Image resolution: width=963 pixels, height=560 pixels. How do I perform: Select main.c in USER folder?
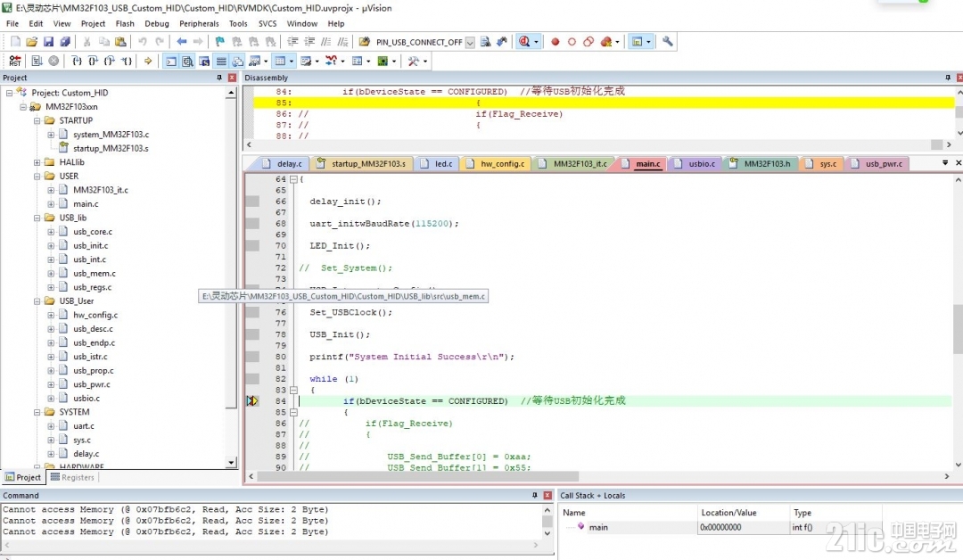coord(86,204)
